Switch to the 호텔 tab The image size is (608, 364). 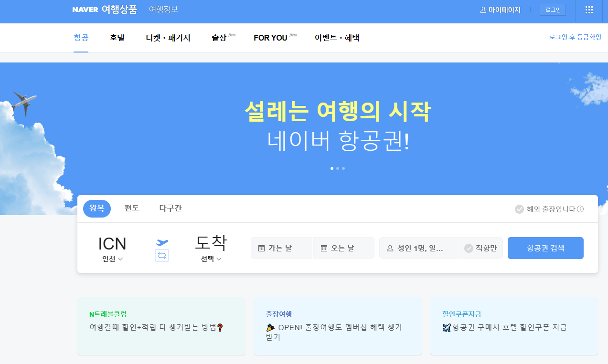(117, 38)
